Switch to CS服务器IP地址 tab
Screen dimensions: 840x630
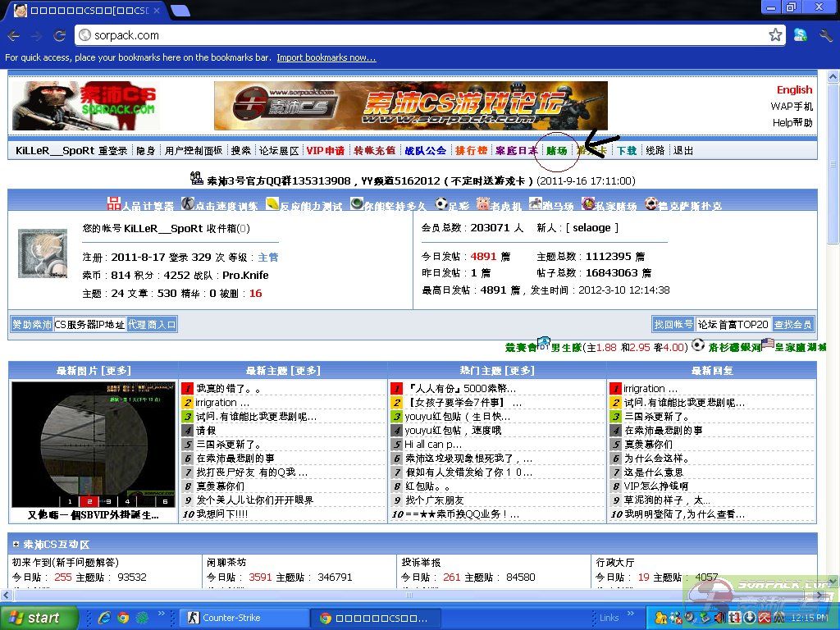tap(89, 324)
